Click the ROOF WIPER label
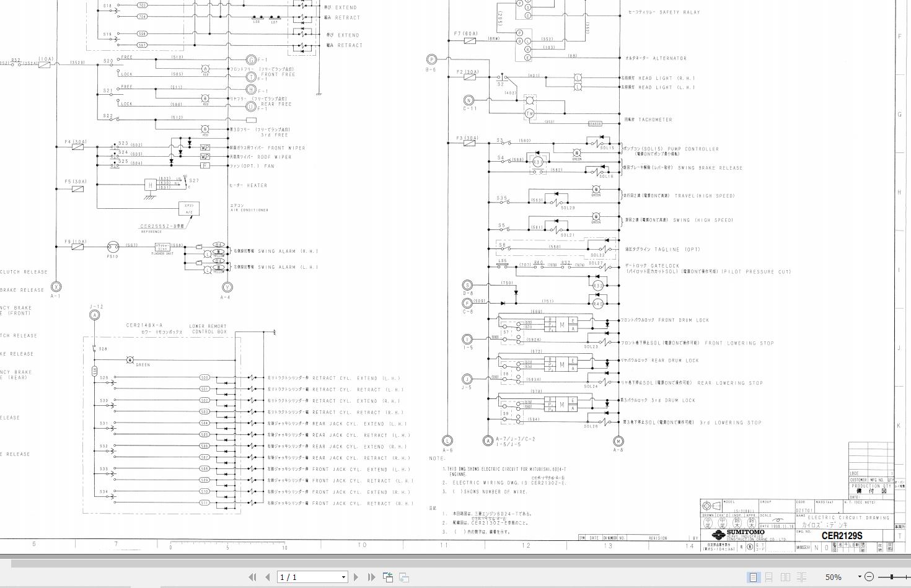The width and height of the screenshot is (911, 588). tap(274, 157)
